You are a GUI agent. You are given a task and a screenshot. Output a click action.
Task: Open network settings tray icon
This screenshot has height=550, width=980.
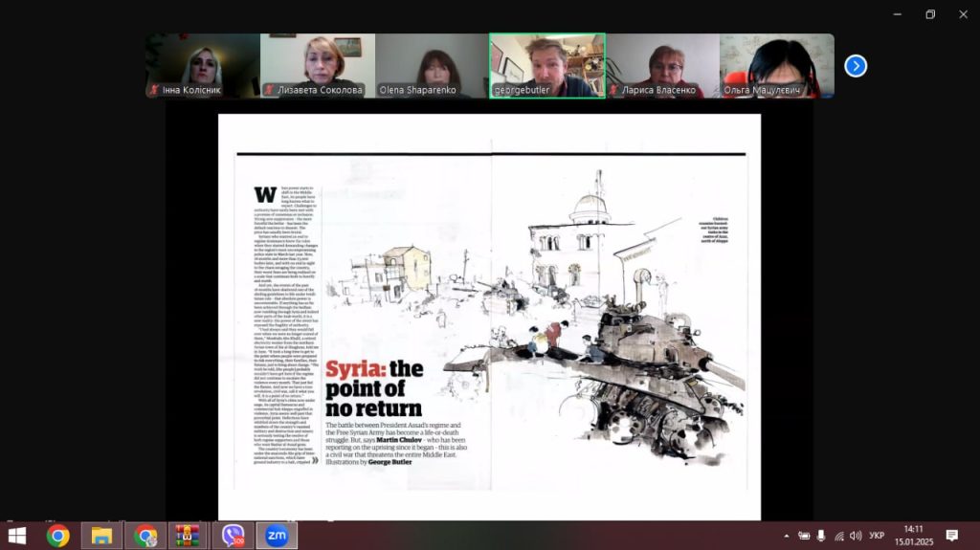pyautogui.click(x=838, y=536)
